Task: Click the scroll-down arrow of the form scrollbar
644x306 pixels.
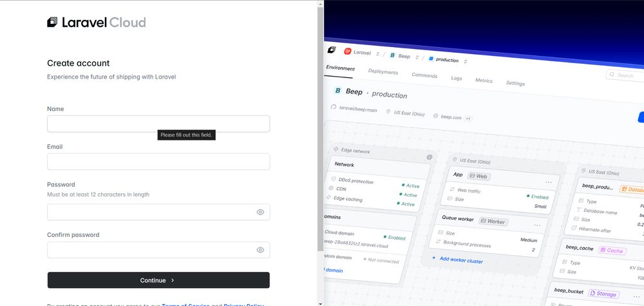Action: (320, 303)
